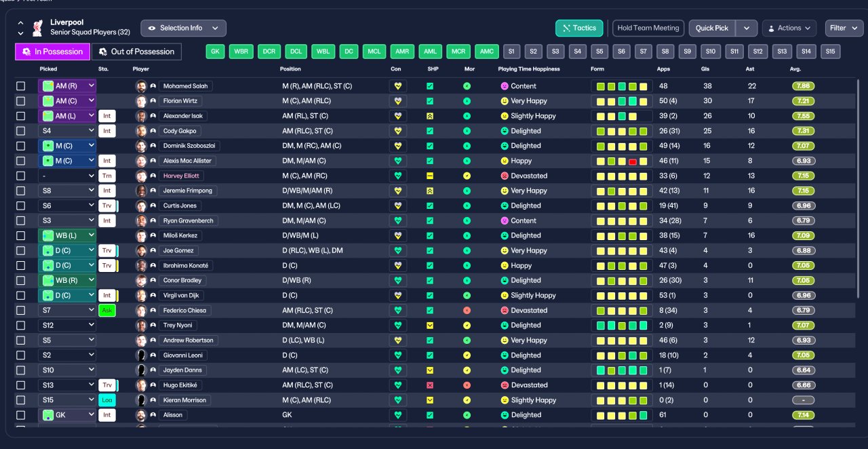Tick the checkbox for Florian Wirtz
Image resolution: width=868 pixels, height=449 pixels.
point(21,101)
